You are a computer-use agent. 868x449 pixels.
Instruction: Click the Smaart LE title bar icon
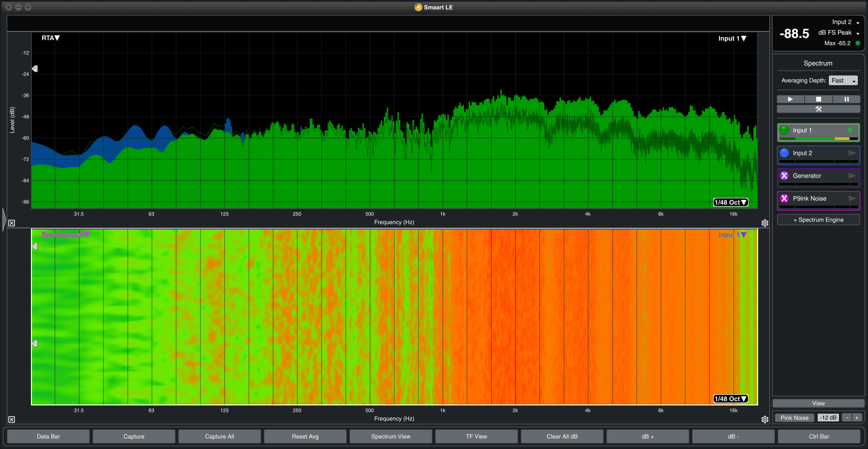419,7
